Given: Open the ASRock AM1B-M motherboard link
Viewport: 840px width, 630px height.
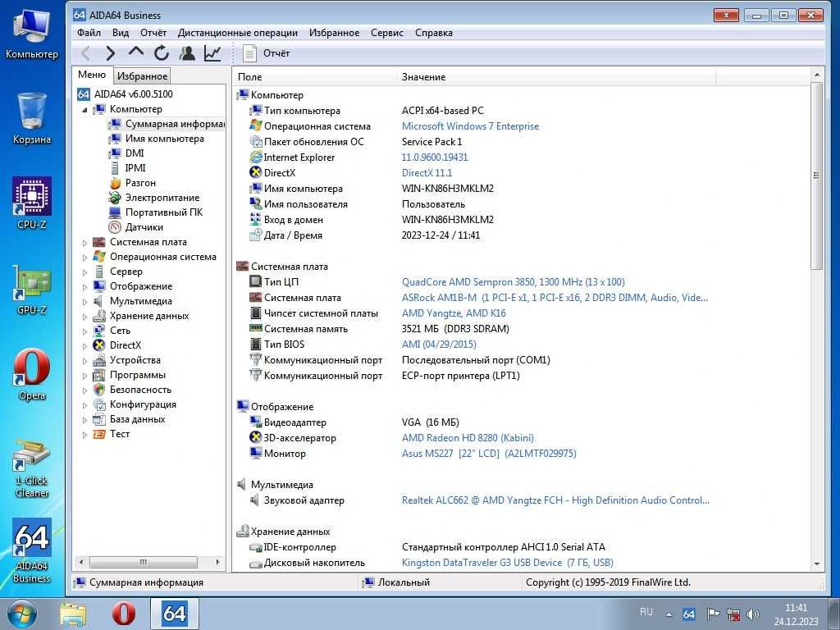Looking at the screenshot, I should pos(555,298).
